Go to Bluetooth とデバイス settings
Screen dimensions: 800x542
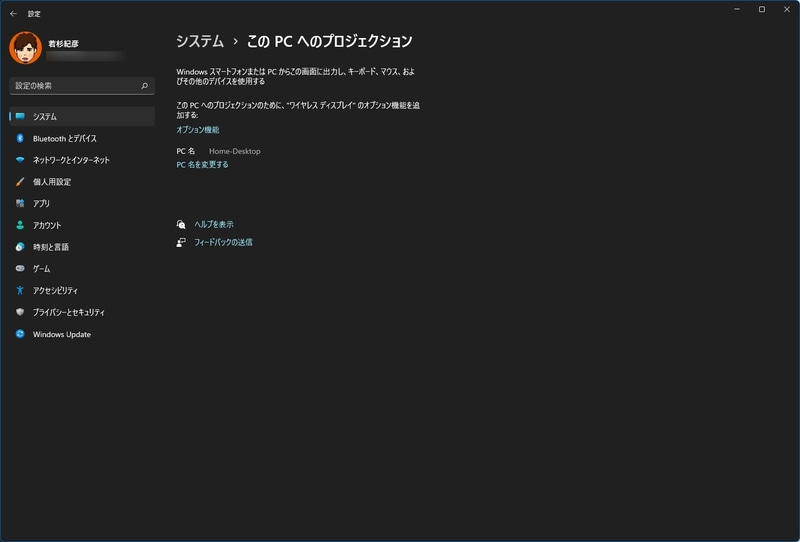pos(82,138)
